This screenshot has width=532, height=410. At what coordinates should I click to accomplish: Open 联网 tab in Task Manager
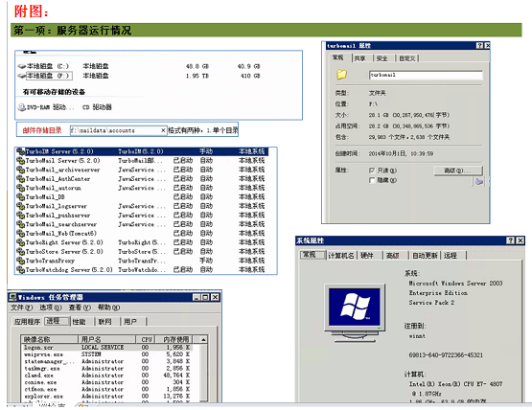tap(104, 322)
